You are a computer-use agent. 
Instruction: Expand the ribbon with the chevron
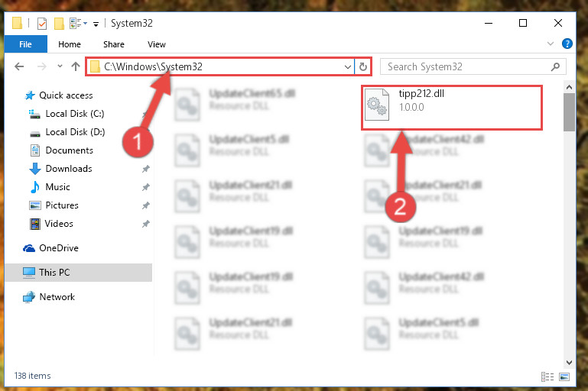click(x=550, y=44)
